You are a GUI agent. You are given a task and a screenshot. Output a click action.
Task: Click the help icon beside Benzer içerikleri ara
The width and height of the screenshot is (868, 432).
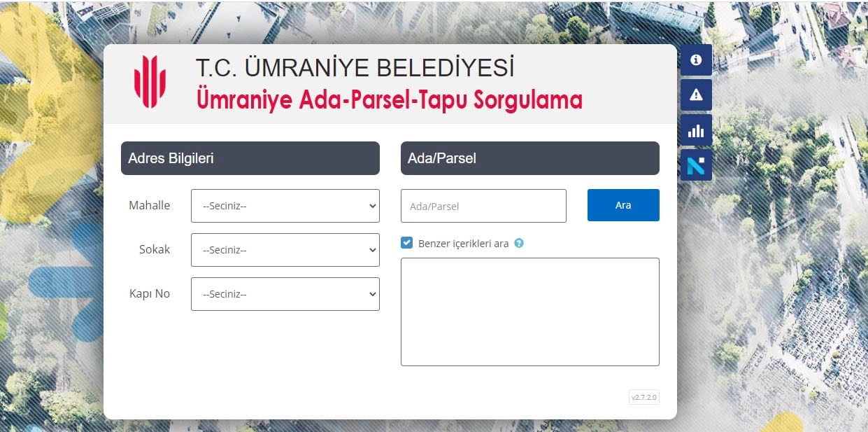click(519, 244)
